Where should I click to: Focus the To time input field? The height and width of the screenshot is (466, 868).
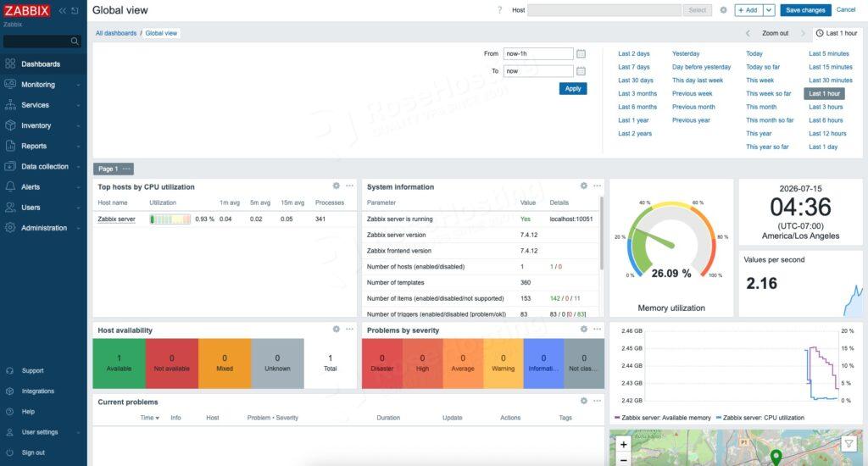[538, 71]
